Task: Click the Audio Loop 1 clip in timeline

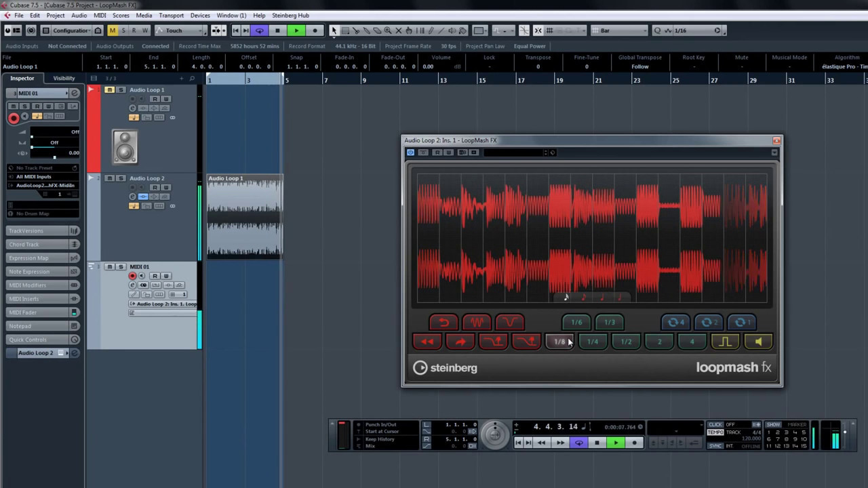Action: tap(245, 217)
